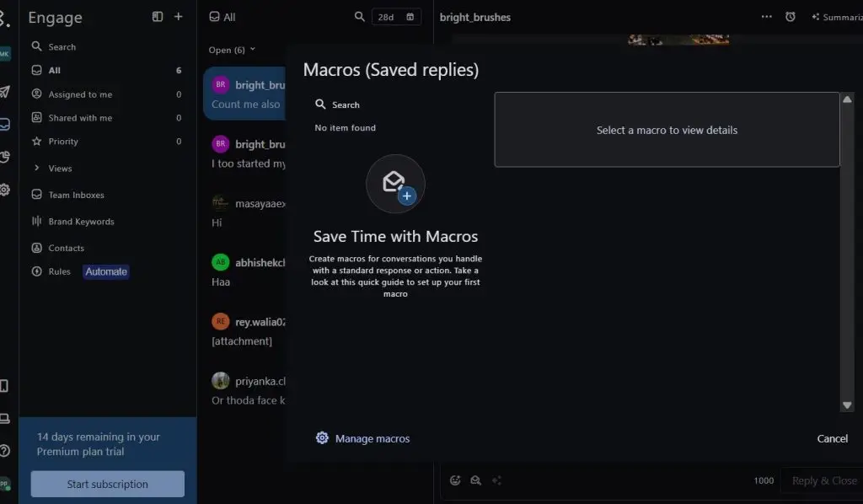
Task: Open the masayaae conversation saying Hi
Action: pyautogui.click(x=244, y=213)
